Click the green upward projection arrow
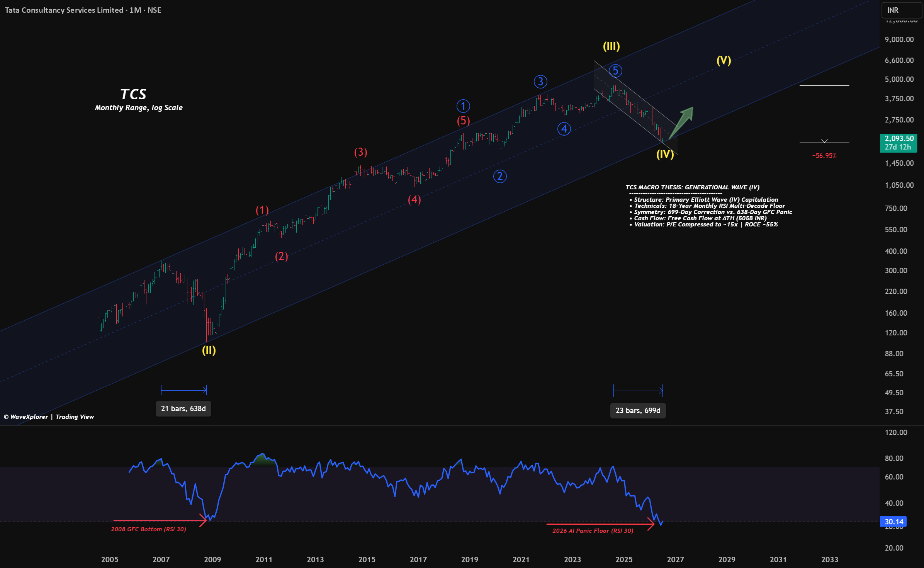This screenshot has width=924, height=568. click(x=681, y=122)
